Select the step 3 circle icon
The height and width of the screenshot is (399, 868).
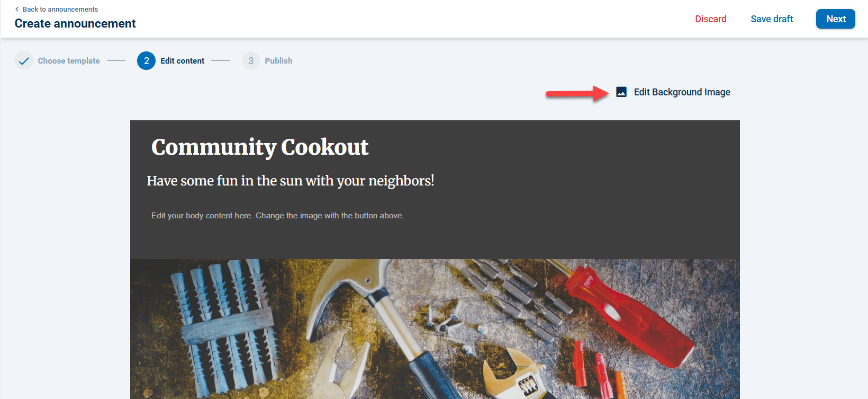coord(251,61)
